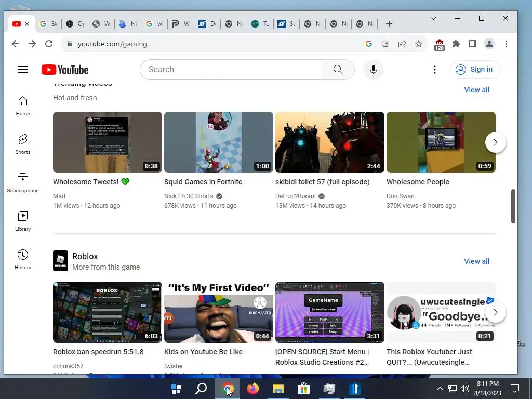
Task: Open the Extensions puzzle piece menu
Action: pyautogui.click(x=456, y=44)
